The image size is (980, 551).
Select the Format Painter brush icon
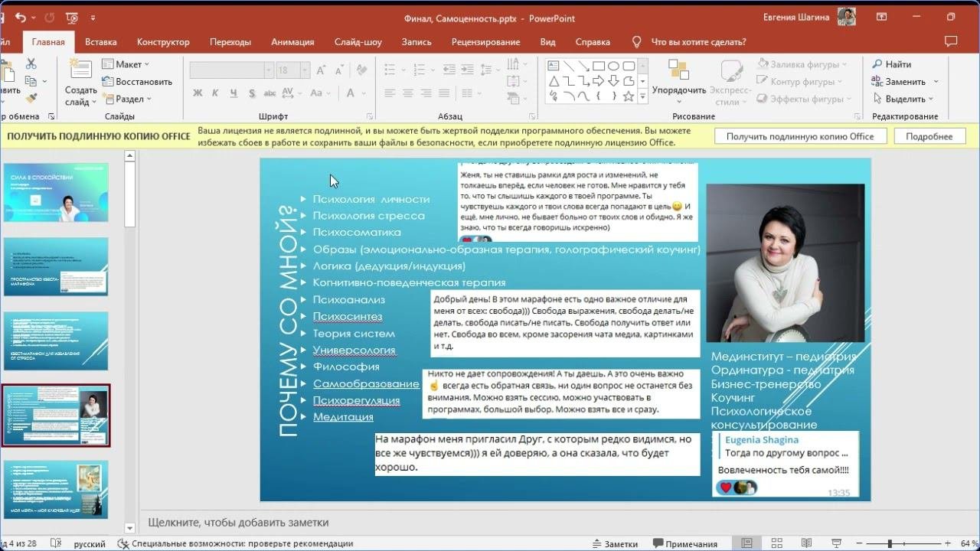point(31,98)
